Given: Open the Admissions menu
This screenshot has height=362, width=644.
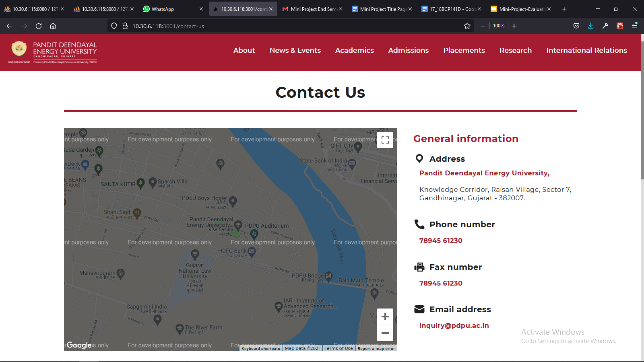Looking at the screenshot, I should [x=409, y=50].
